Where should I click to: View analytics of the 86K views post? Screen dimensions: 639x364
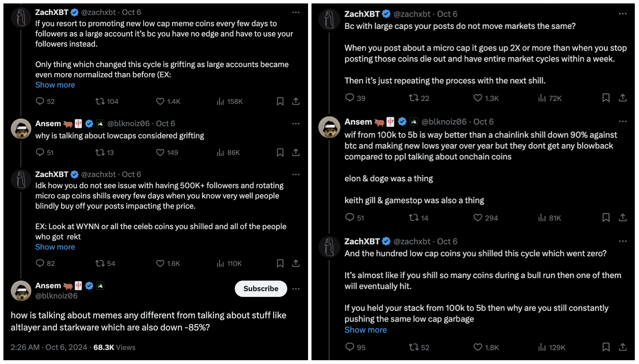pyautogui.click(x=220, y=152)
